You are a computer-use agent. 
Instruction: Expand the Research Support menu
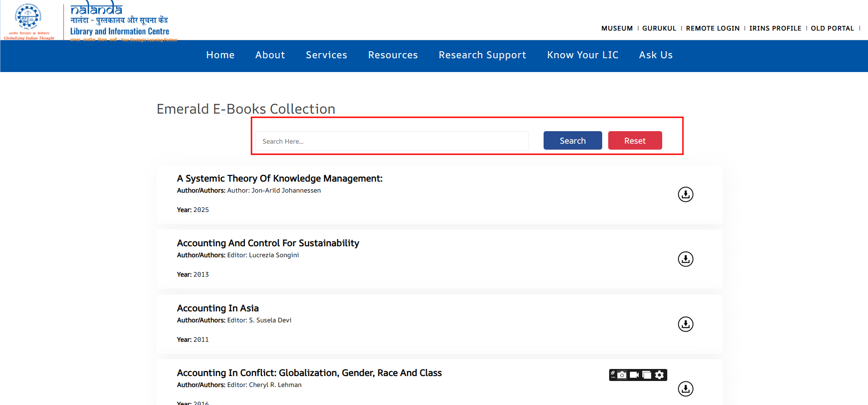[x=482, y=55]
